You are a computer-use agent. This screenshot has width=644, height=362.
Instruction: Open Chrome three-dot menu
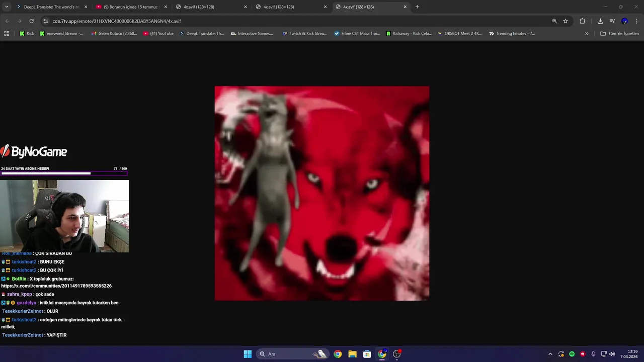tap(636, 21)
